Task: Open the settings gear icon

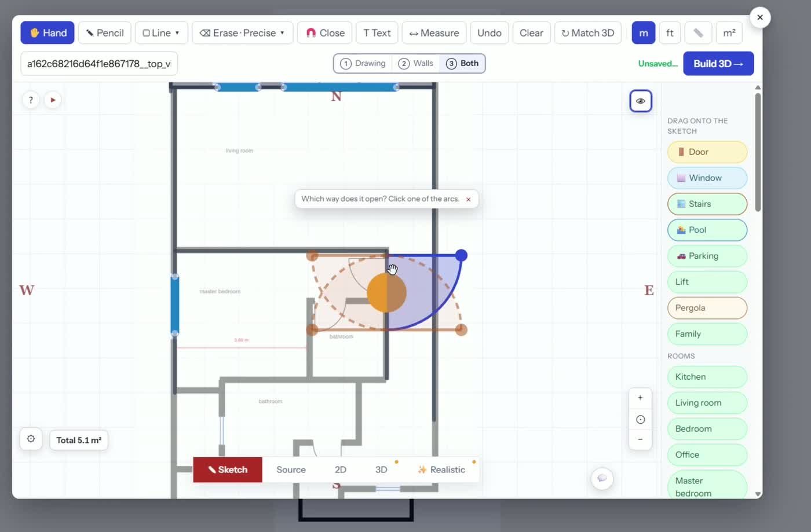Action: coord(31,439)
